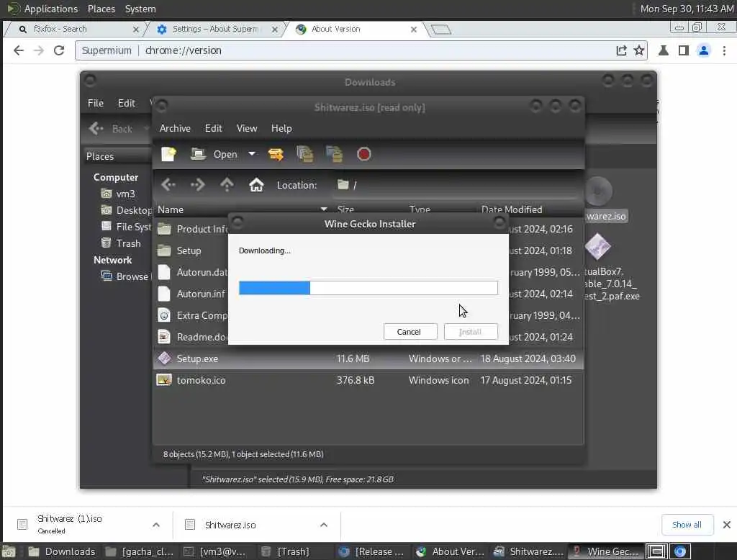The height and width of the screenshot is (560, 737).
Task: Switch to Settings About Supermium tab
Action: (x=214, y=30)
